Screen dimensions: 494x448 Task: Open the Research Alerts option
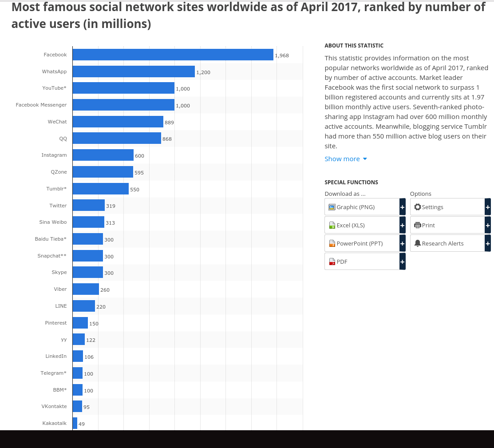(443, 243)
